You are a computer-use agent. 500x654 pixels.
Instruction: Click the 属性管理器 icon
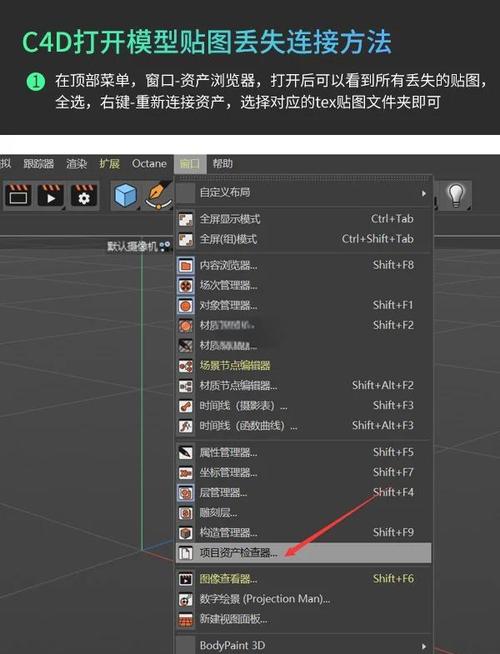tap(186, 453)
